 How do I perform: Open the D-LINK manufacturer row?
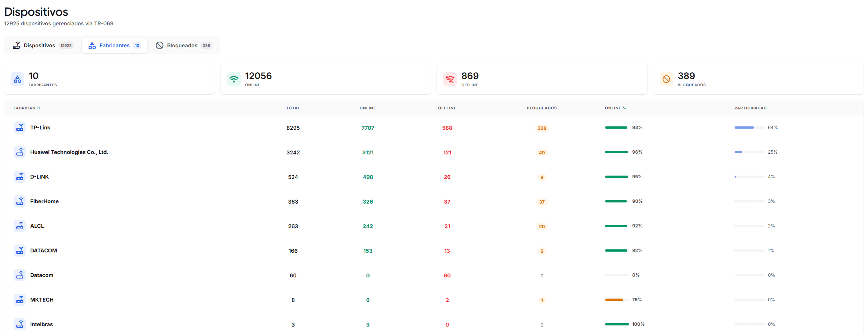[x=434, y=177]
